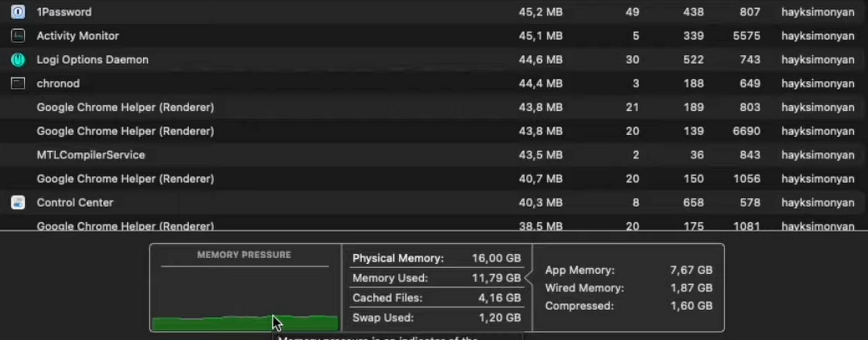Click hayksimonyan user in the 1Password row

(818, 12)
